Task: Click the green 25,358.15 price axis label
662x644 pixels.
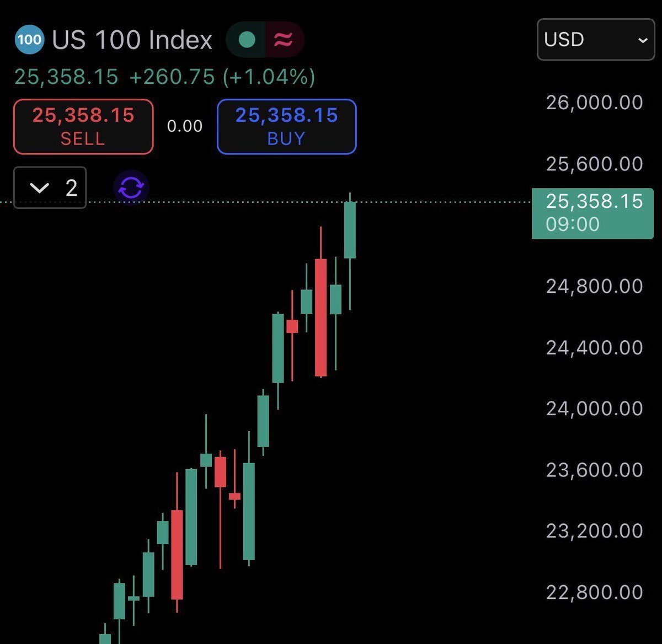Action: click(593, 213)
